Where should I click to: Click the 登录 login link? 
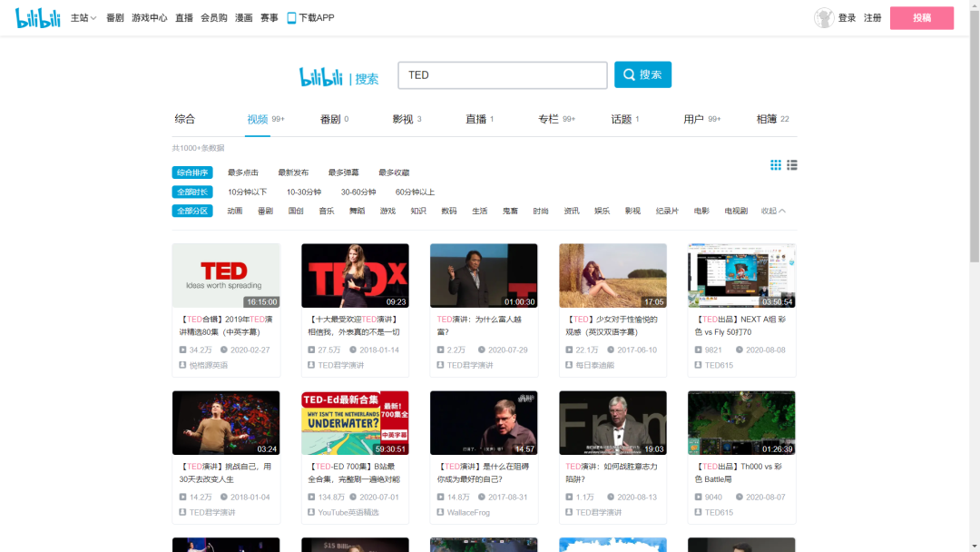[x=847, y=18]
